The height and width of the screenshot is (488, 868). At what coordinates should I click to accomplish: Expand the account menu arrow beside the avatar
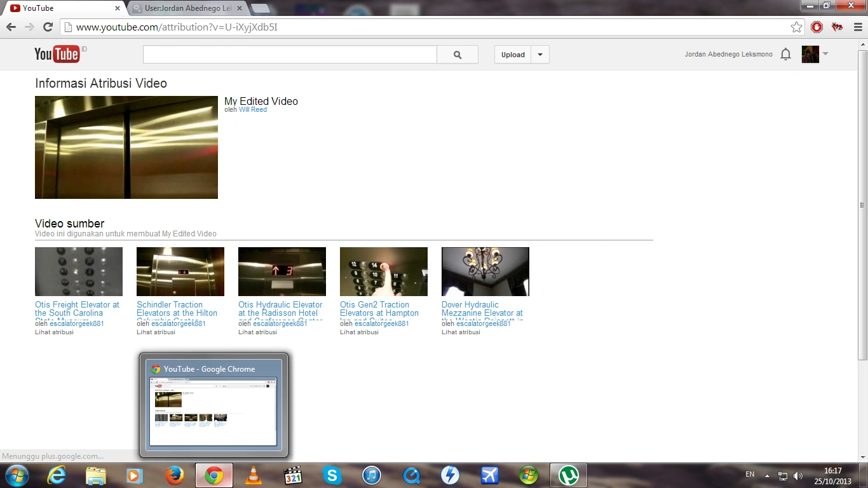click(x=825, y=54)
